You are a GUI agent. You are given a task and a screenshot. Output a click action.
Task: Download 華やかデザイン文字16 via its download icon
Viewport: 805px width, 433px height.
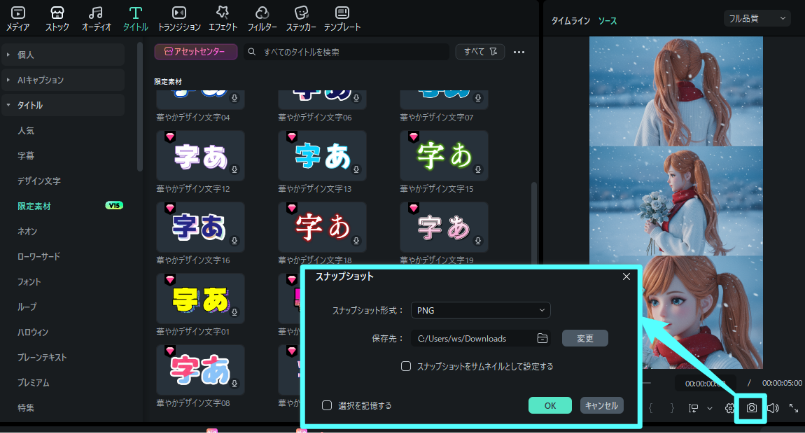234,241
